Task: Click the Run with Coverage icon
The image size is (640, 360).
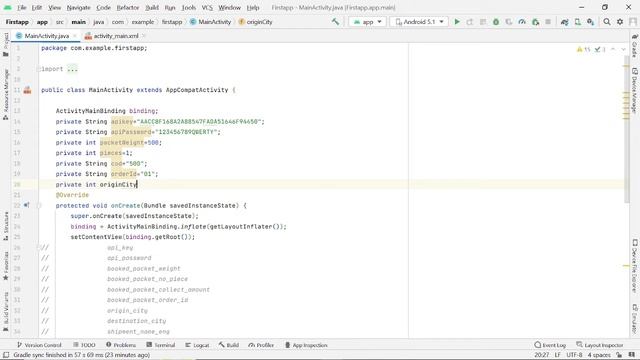Action: pyautogui.click(x=509, y=22)
